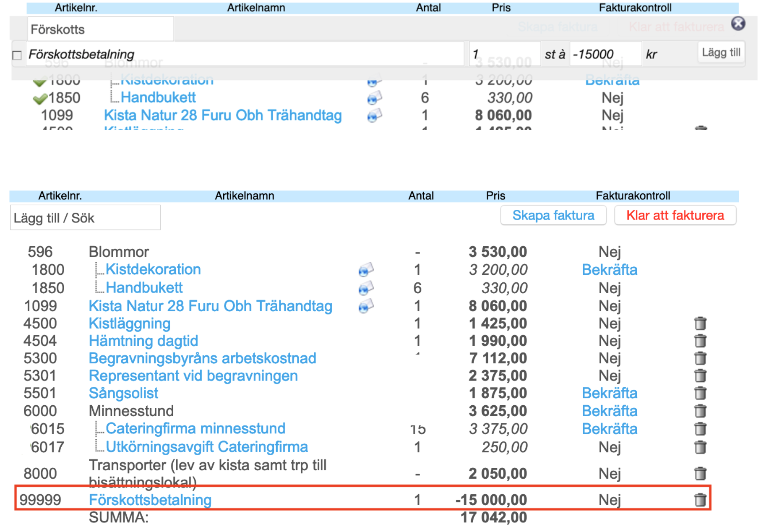Click the Lägg till button
Viewport: 761px width, 532px height.
click(x=721, y=52)
